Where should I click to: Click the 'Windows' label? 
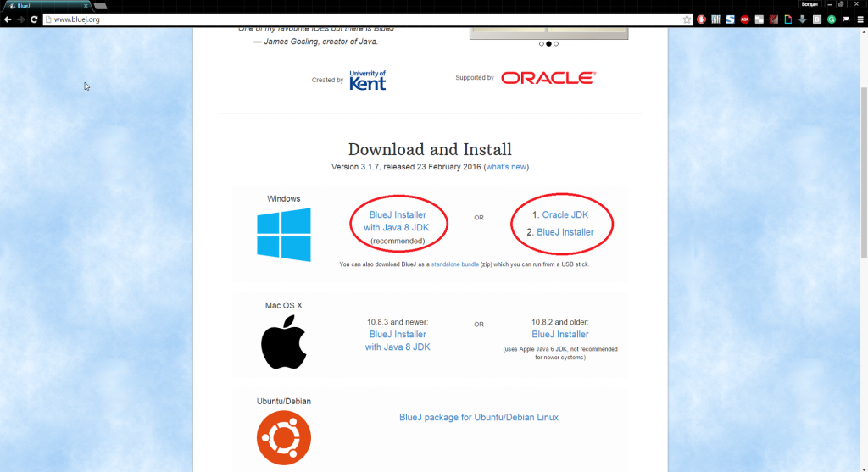[x=283, y=198]
